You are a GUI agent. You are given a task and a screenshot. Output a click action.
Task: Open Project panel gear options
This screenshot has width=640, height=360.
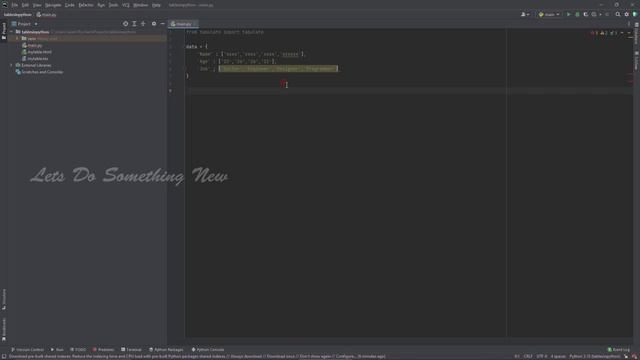pos(154,24)
